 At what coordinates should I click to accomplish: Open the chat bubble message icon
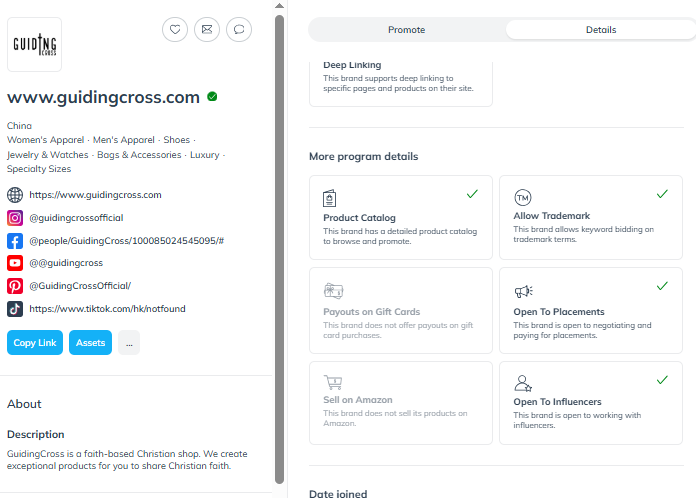coord(239,30)
